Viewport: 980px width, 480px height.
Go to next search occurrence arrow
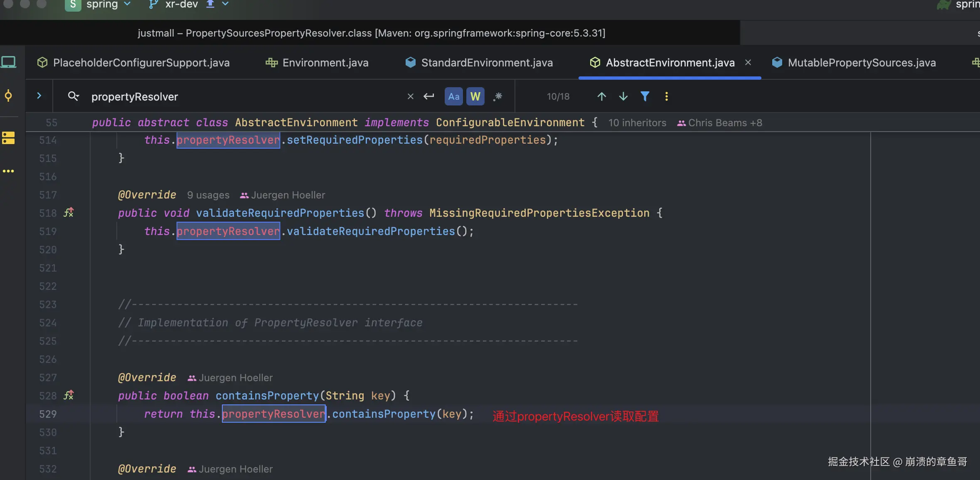click(623, 96)
